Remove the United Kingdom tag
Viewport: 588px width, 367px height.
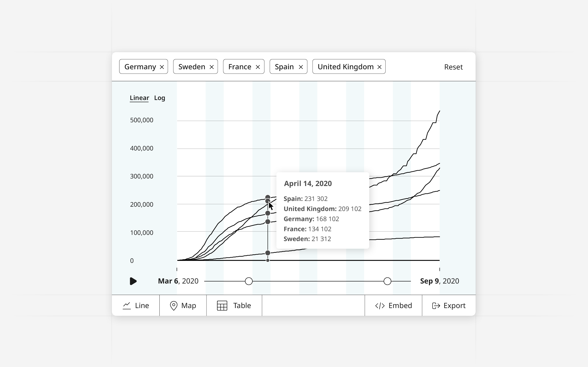coord(379,67)
